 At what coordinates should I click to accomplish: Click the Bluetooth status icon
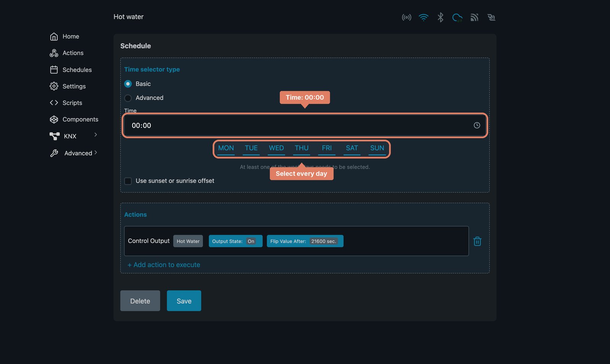[440, 18]
